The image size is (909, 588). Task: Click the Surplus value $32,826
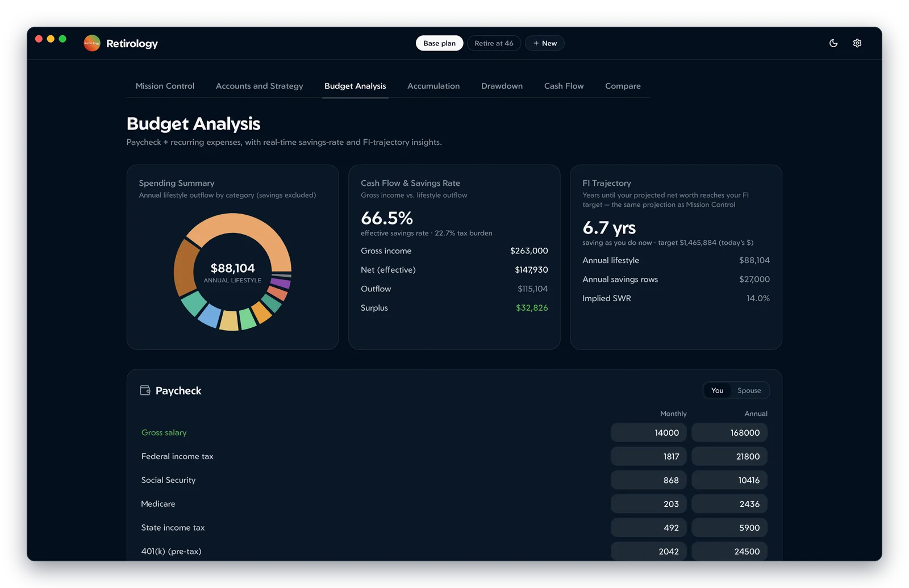coord(532,307)
